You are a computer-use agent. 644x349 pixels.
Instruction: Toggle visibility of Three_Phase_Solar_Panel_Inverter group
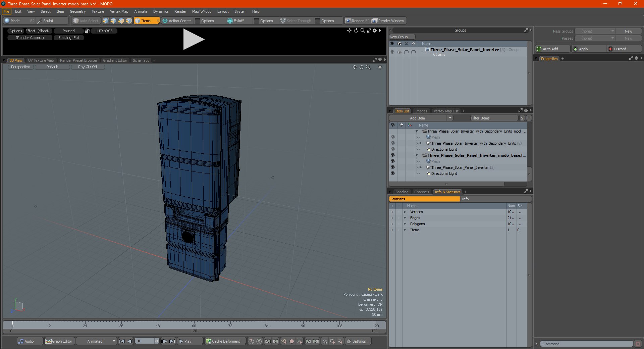[392, 52]
